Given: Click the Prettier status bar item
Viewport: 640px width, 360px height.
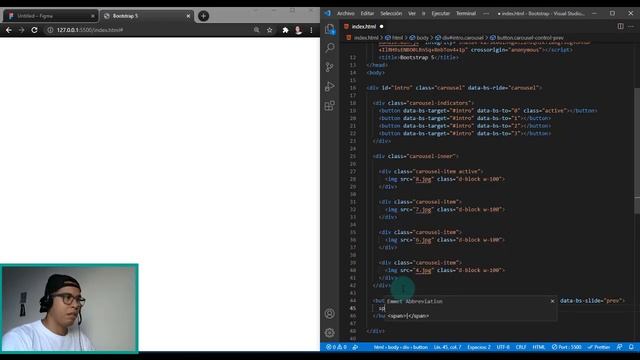Looking at the screenshot, I should [x=599, y=347].
